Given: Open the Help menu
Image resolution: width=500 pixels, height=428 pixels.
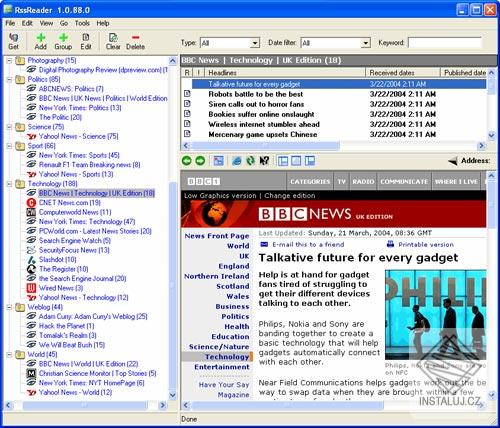Looking at the screenshot, I should coord(103,23).
